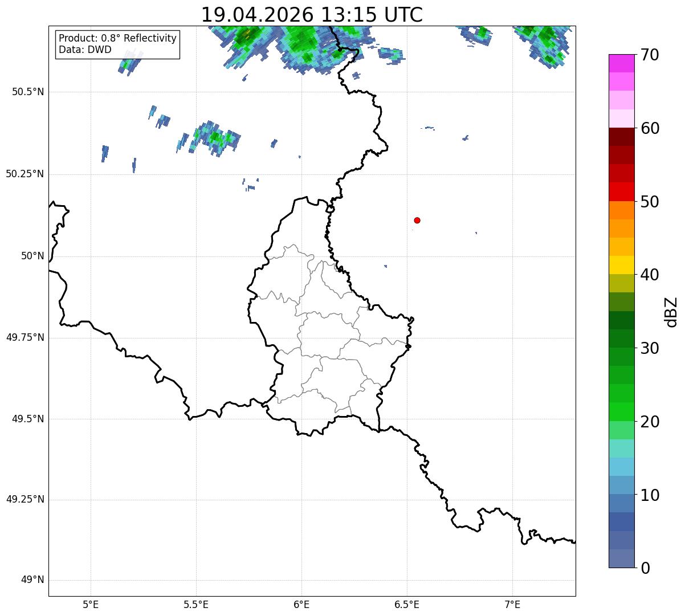685x616 pixels.
Task: Click the 5°E longitude tick label
Action: click(91, 604)
